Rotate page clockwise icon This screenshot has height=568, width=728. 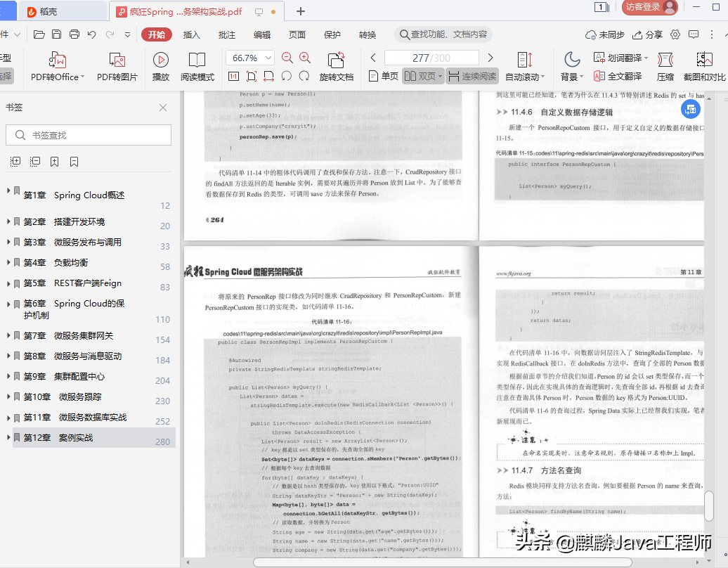tap(304, 76)
